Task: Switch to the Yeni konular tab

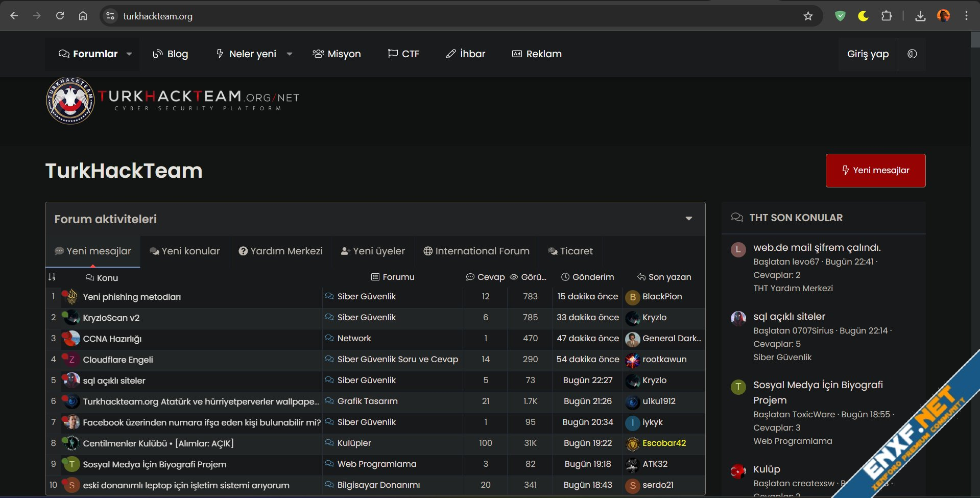Action: pos(185,251)
